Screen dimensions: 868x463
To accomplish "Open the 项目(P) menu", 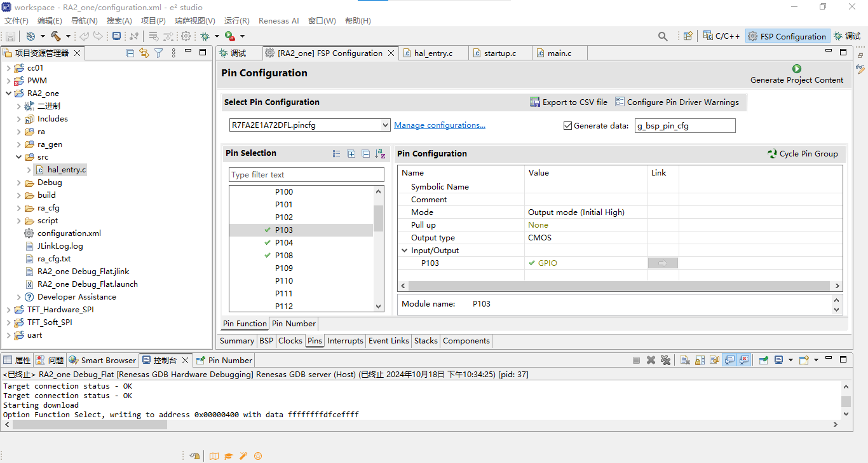I will [153, 20].
